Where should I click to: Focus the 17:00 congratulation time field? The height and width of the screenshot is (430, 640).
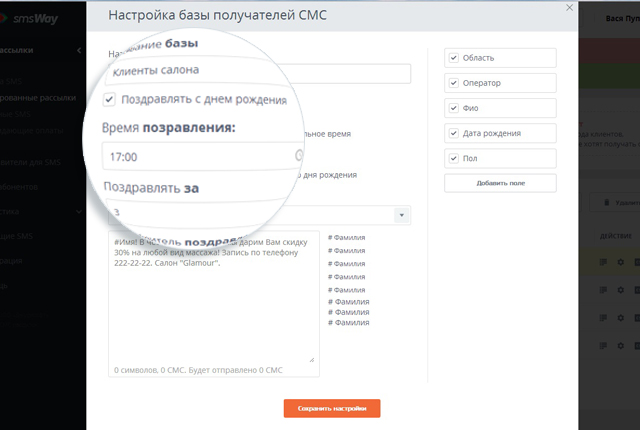tap(200, 156)
